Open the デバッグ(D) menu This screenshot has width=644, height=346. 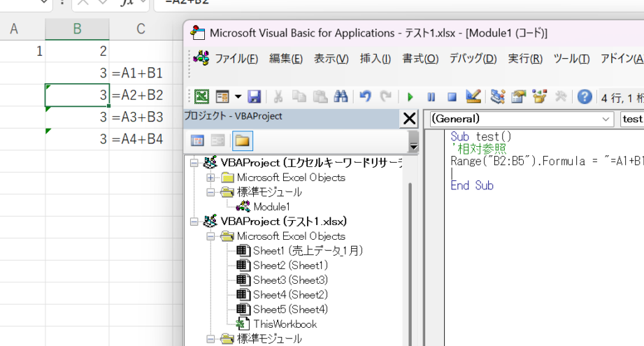(473, 59)
